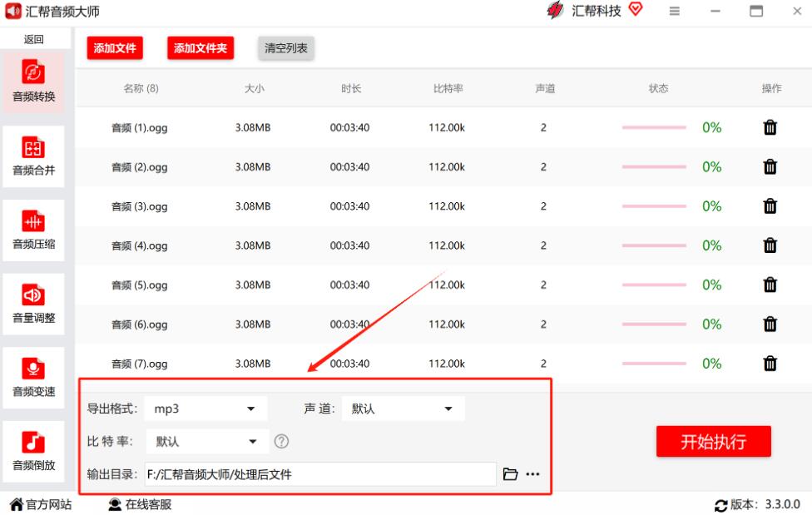Click the 比特率 column header
Screen dimensions: 812x515
click(448, 88)
